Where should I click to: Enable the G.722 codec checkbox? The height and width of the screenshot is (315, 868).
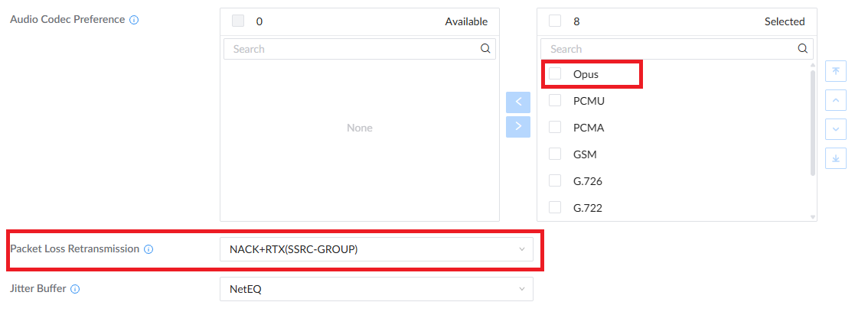(555, 207)
